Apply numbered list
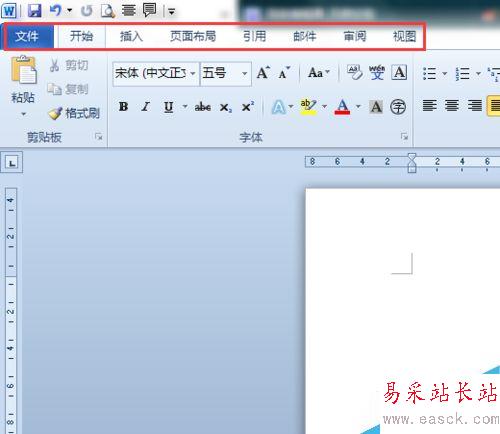The image size is (500, 434). [x=463, y=73]
